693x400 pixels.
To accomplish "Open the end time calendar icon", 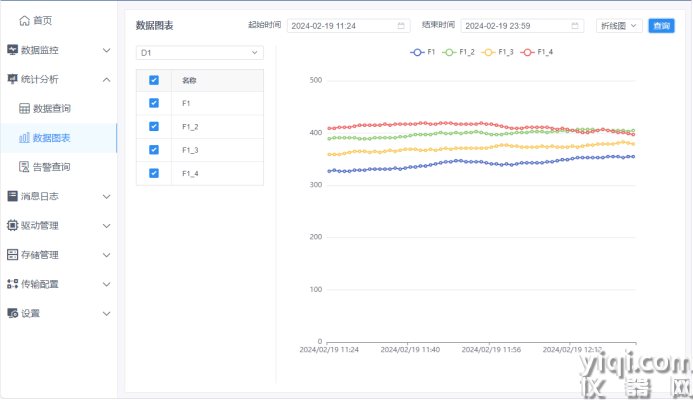I will point(575,26).
